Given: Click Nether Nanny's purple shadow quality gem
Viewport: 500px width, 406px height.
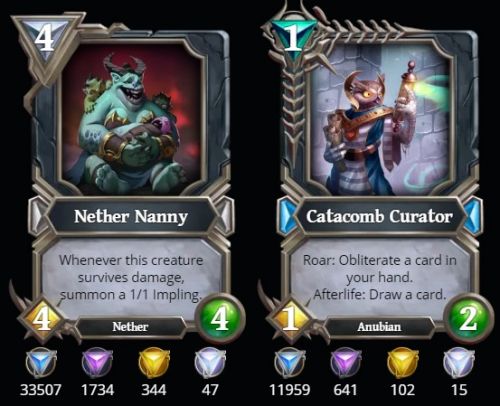Looking at the screenshot, I should [x=97, y=363].
